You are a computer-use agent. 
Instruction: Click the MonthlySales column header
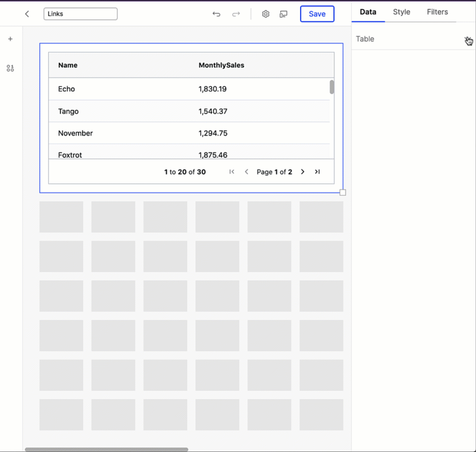[x=222, y=65]
